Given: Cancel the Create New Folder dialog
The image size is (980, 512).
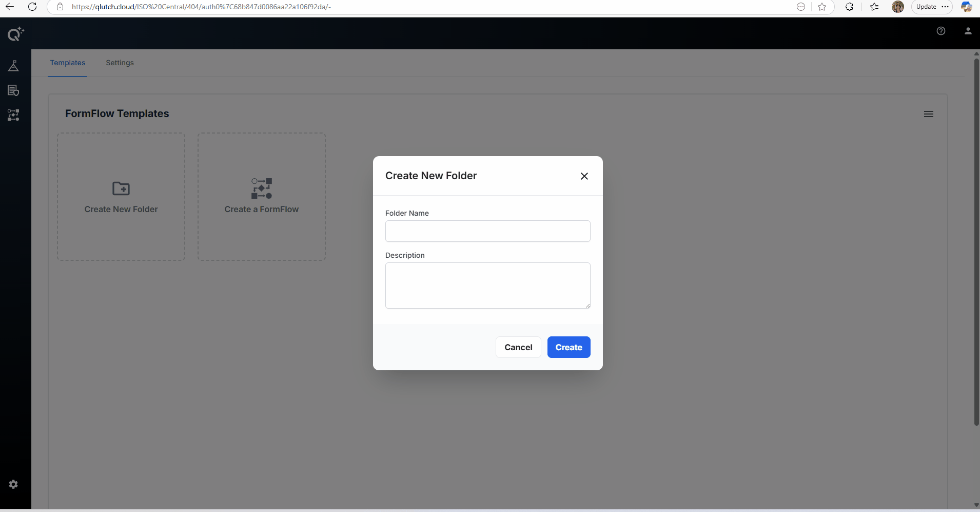Looking at the screenshot, I should (518, 347).
